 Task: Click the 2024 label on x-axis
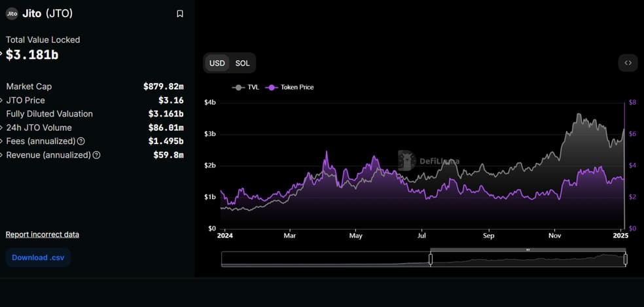click(x=225, y=236)
